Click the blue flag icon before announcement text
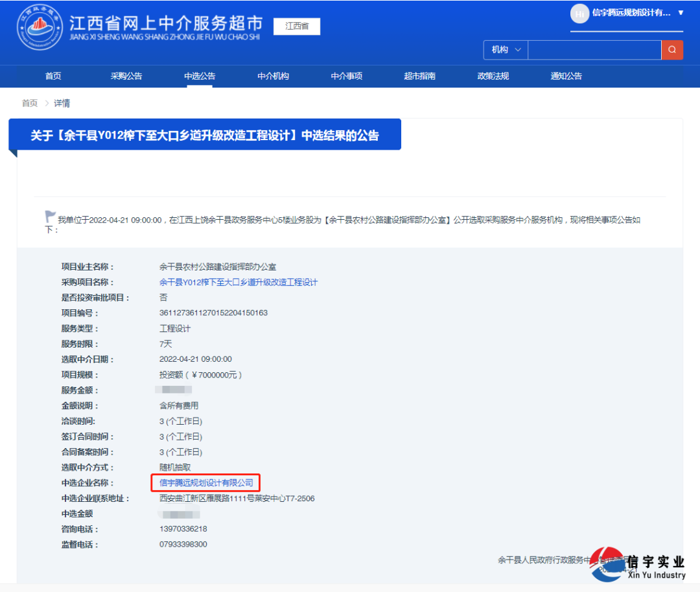The height and width of the screenshot is (592, 700). point(50,215)
